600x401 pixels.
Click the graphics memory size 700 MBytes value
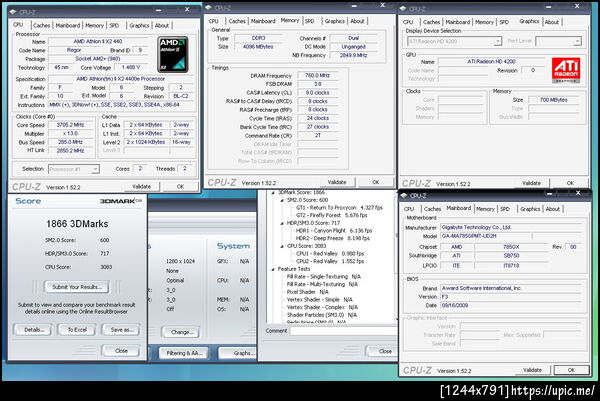click(553, 100)
